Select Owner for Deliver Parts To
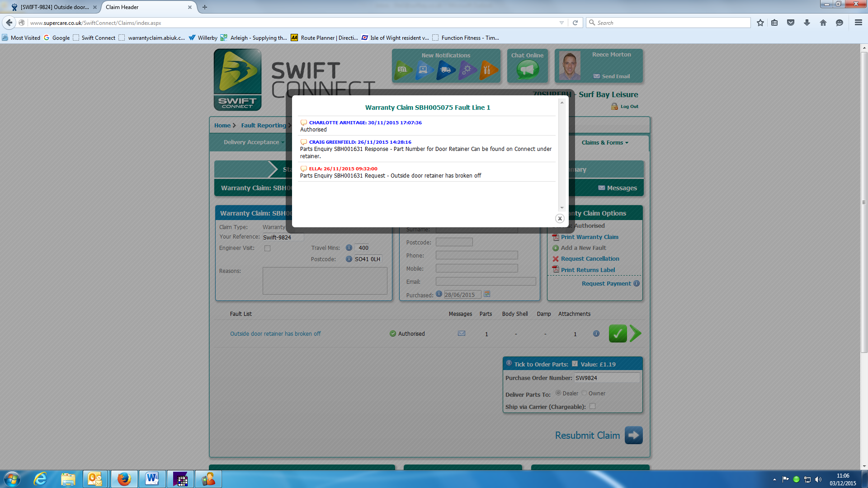 coord(584,393)
